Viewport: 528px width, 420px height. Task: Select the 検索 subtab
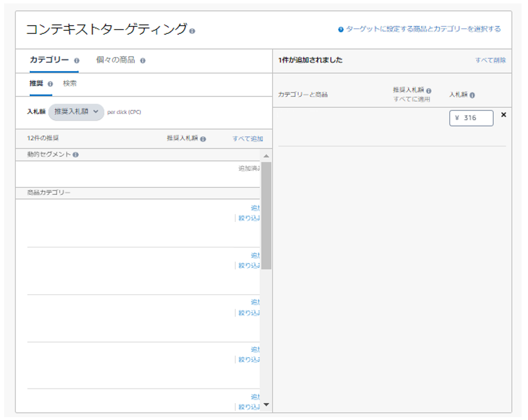[x=70, y=83]
